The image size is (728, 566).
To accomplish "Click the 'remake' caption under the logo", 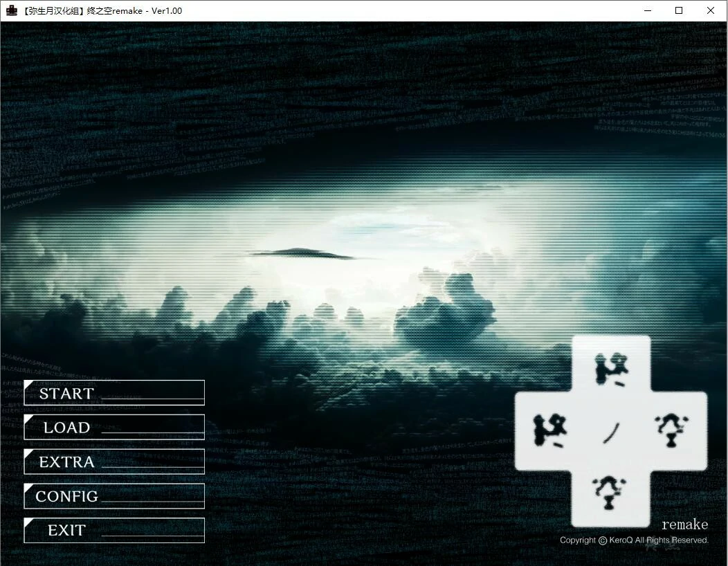I will 684,524.
